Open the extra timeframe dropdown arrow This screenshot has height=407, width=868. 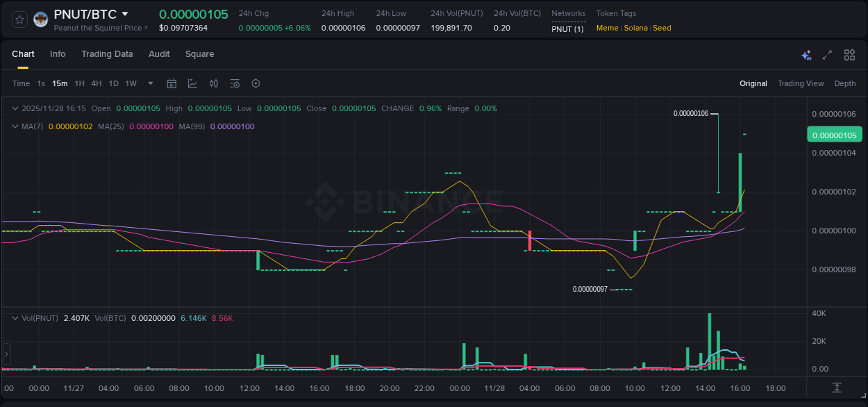(149, 83)
